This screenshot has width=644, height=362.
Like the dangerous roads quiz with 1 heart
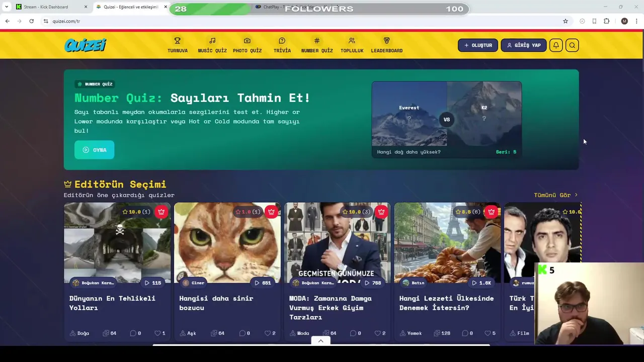(160, 333)
